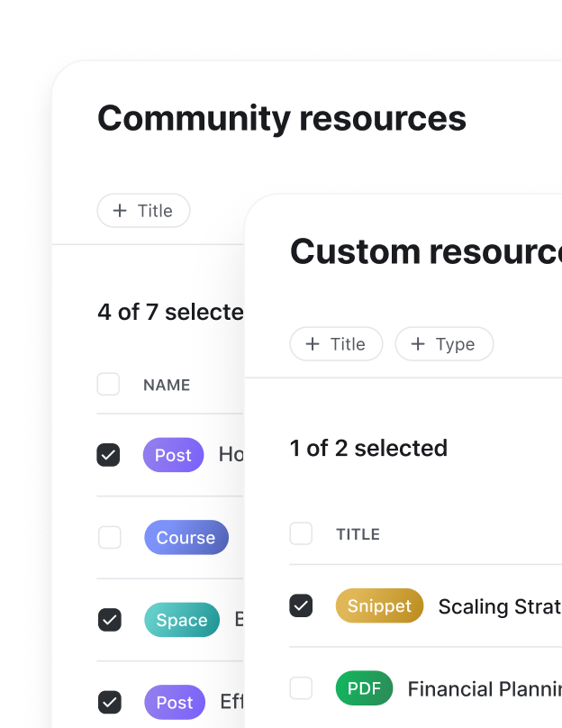Sort by the NAME column header
The image size is (562, 728).
point(167,386)
